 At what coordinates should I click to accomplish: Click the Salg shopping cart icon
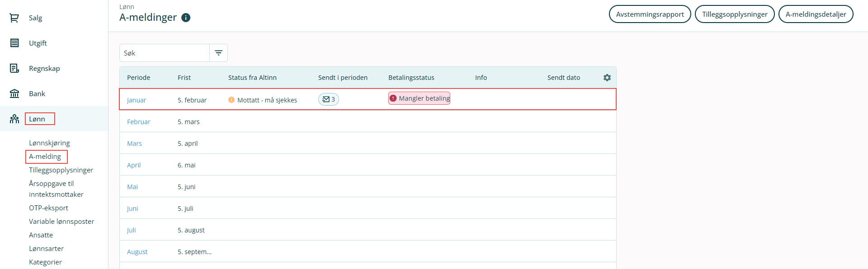pyautogui.click(x=14, y=18)
